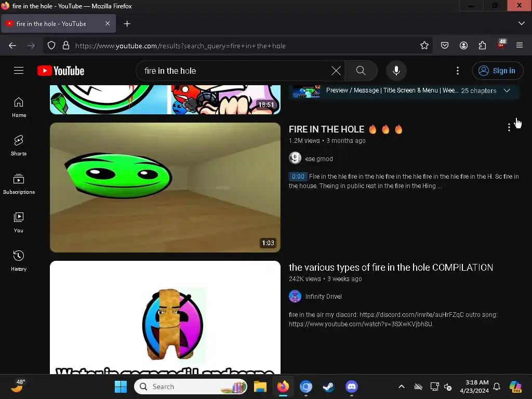Open the Windows Start menu
The width and height of the screenshot is (532, 399).
point(121,387)
